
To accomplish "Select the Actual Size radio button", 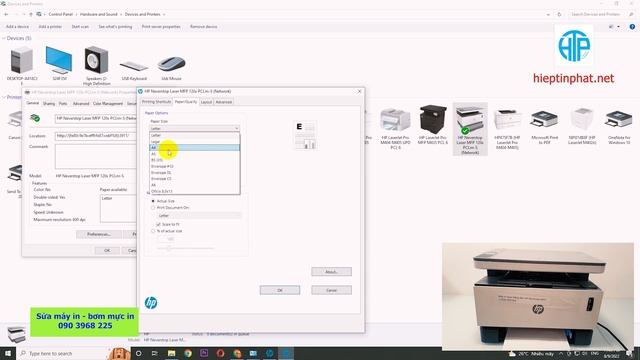I will coord(153,201).
